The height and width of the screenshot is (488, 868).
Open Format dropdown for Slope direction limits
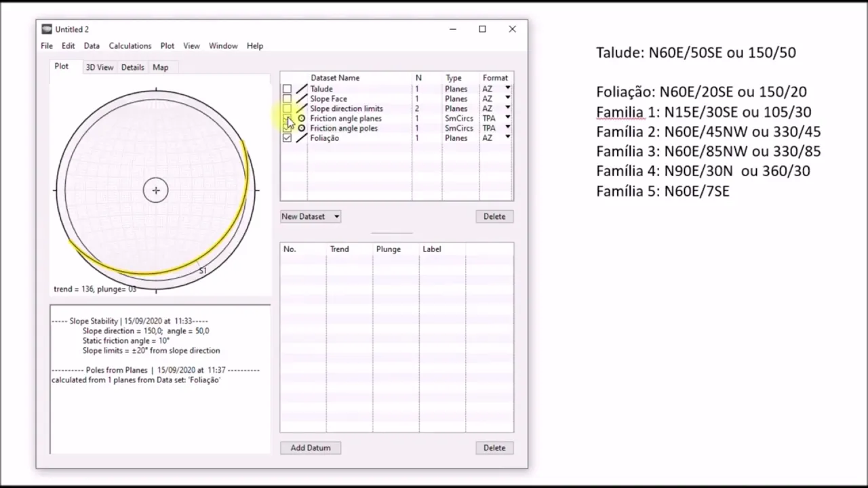click(x=508, y=108)
